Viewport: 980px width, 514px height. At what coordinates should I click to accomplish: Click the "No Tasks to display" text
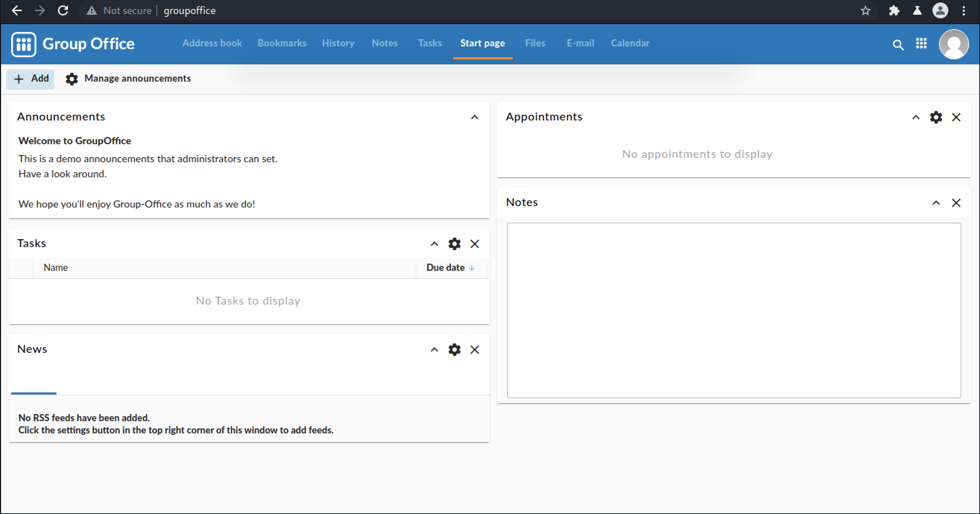point(248,301)
